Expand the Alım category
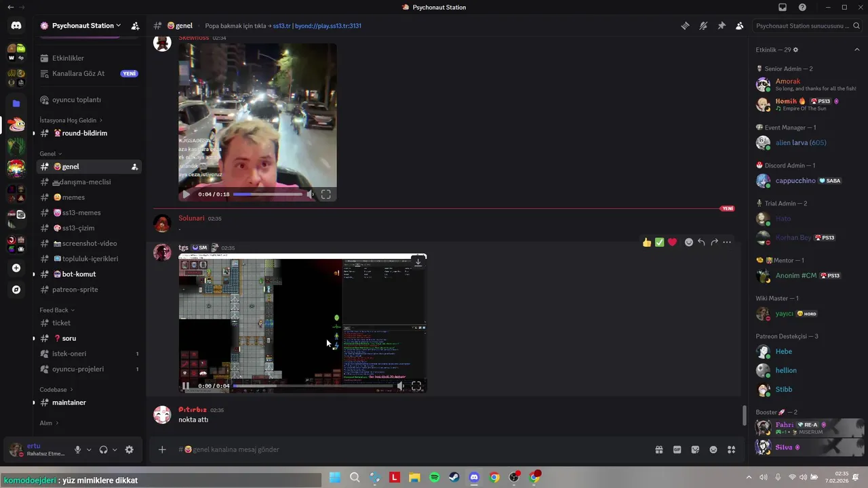868x488 pixels. [x=50, y=423]
